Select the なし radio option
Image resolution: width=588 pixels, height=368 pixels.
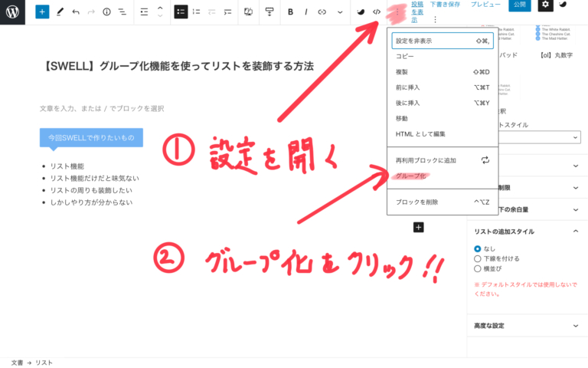coord(478,248)
